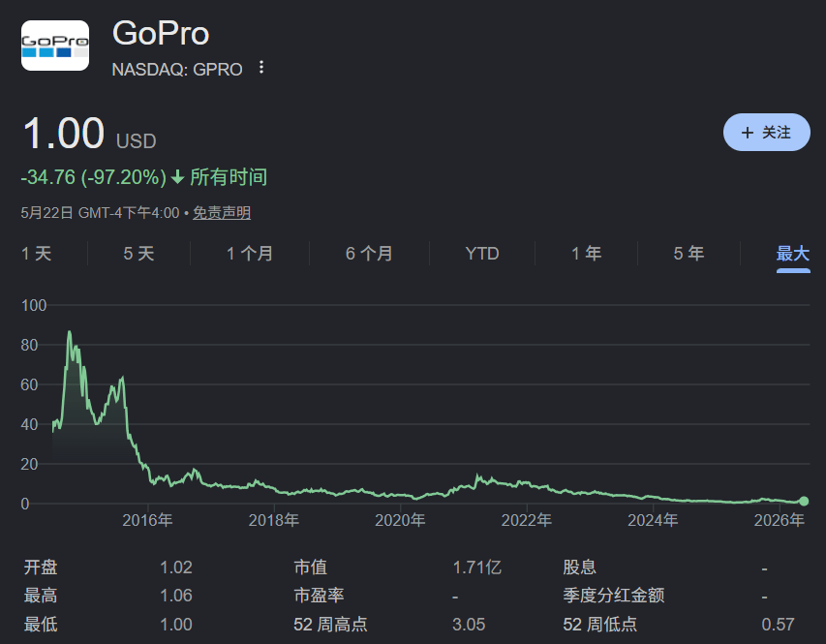Viewport: 826px width, 644px height.
Task: Click the 2022年 axis label
Action: tap(526, 520)
